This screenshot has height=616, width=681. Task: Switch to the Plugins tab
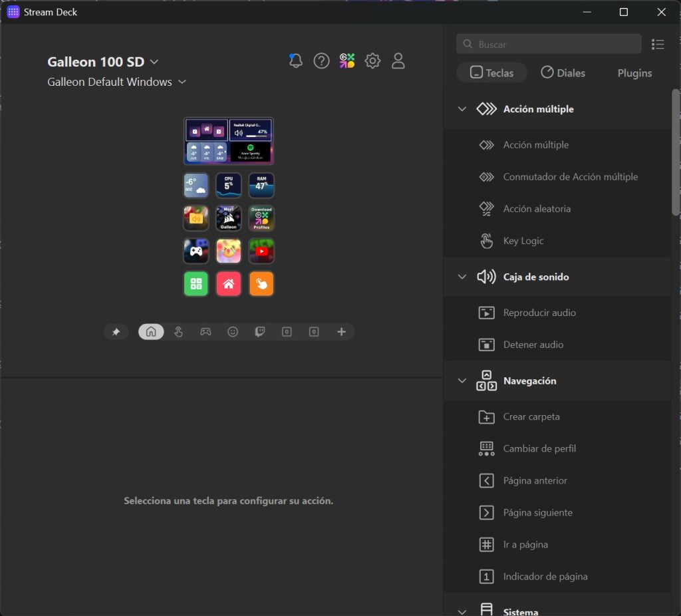(634, 73)
